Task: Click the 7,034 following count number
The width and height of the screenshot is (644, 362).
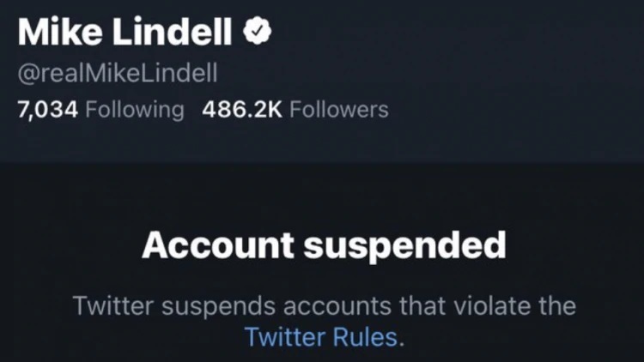Action: (47, 110)
